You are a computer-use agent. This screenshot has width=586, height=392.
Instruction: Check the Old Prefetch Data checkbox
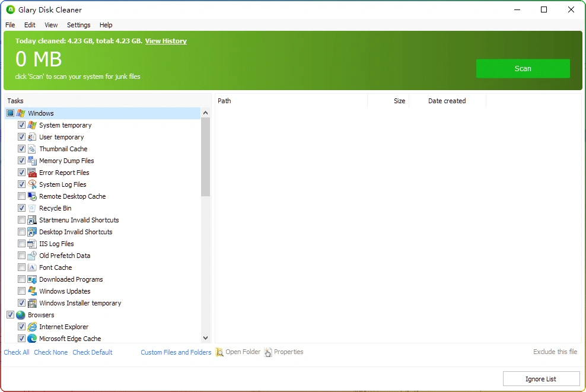point(21,255)
